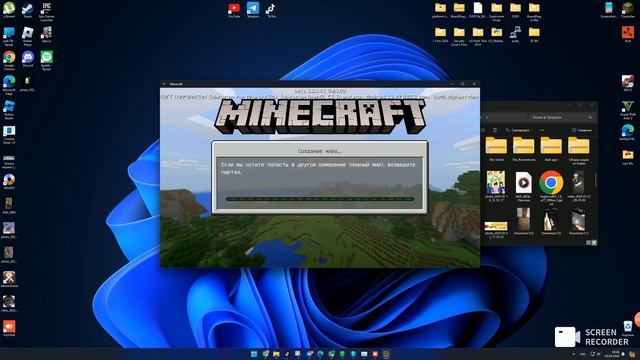Click the taskbar clock and date
The width and height of the screenshot is (640, 360).
[612, 354]
